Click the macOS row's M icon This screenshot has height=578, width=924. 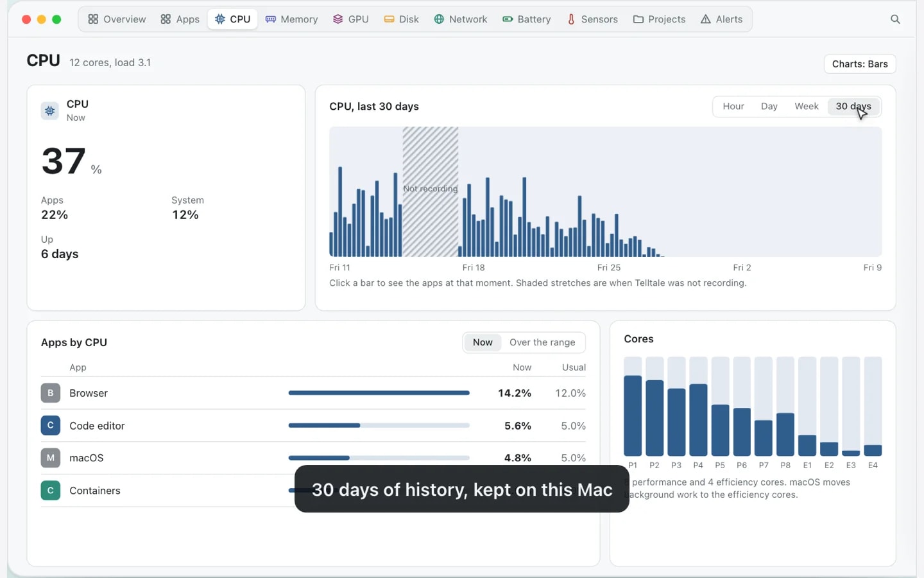51,458
